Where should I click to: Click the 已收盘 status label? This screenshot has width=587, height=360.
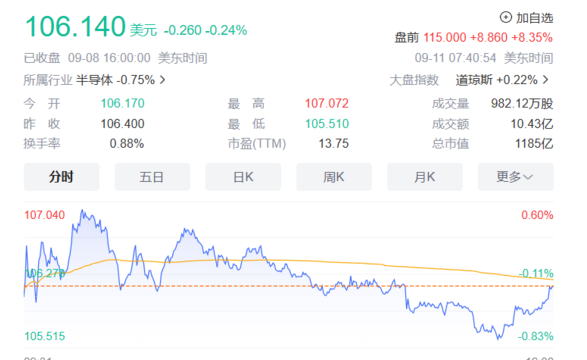(x=42, y=58)
